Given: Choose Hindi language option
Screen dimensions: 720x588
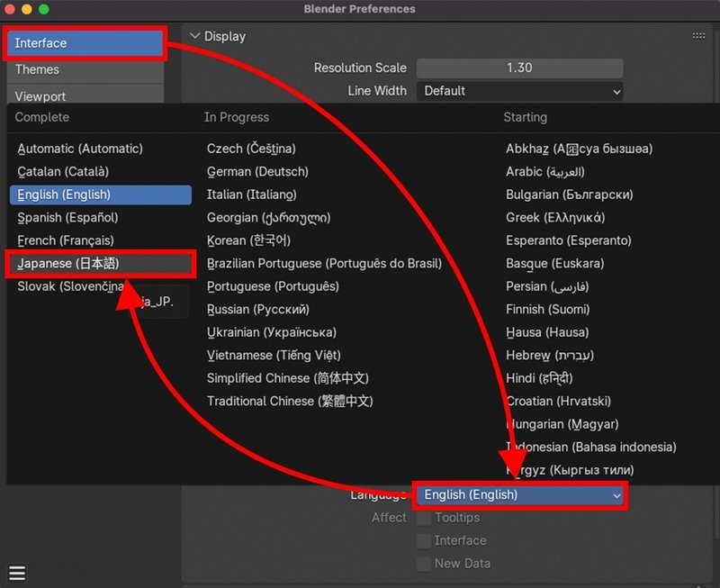Looking at the screenshot, I should pos(539,378).
